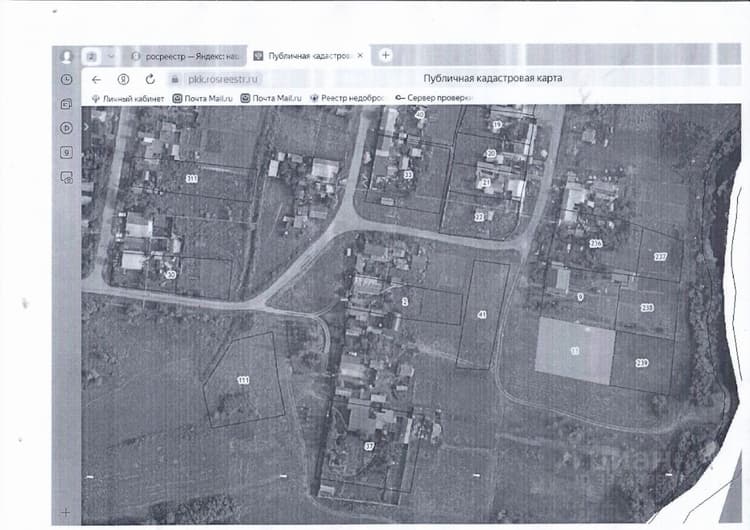The height and width of the screenshot is (530, 750).
Task: Open the history clock sidebar icon
Action: pyautogui.click(x=66, y=79)
